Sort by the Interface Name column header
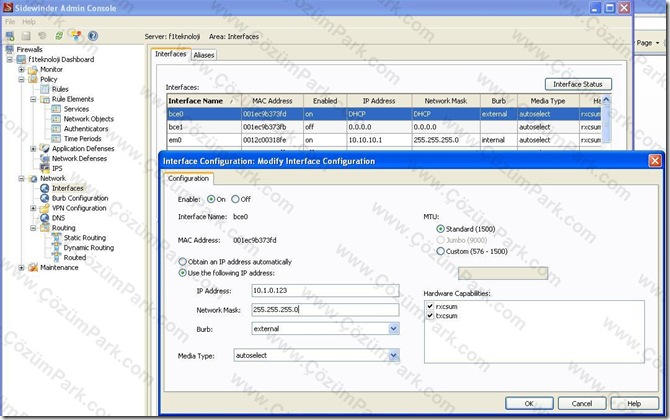Viewport: 670px width, 420px height. [x=204, y=101]
